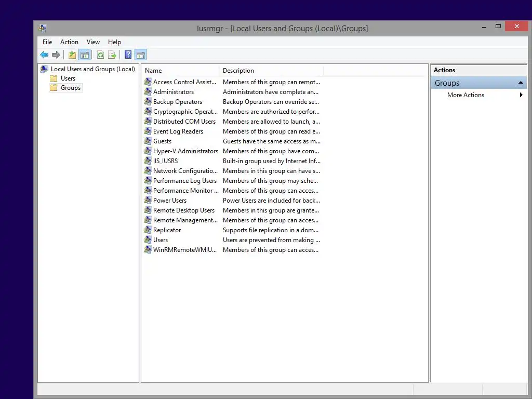This screenshot has height=399, width=532.
Task: Toggle Show/Hide Action Pane toolbar icon
Action: (140, 55)
